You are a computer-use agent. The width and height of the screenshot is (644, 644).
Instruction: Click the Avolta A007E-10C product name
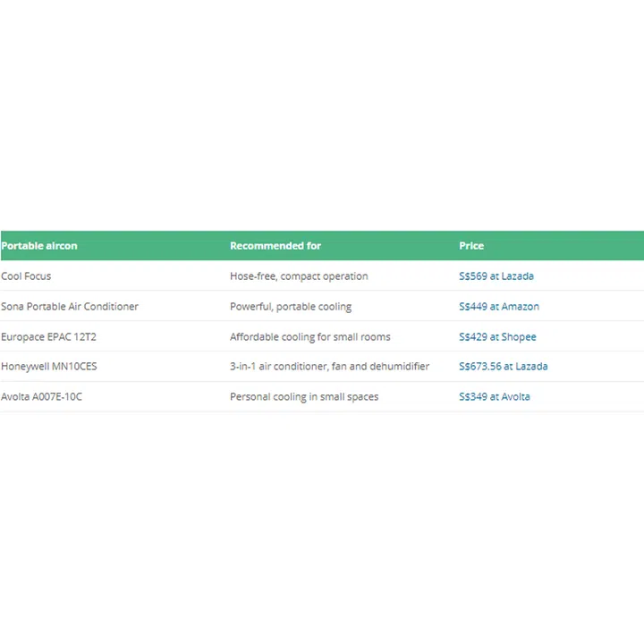click(x=41, y=397)
